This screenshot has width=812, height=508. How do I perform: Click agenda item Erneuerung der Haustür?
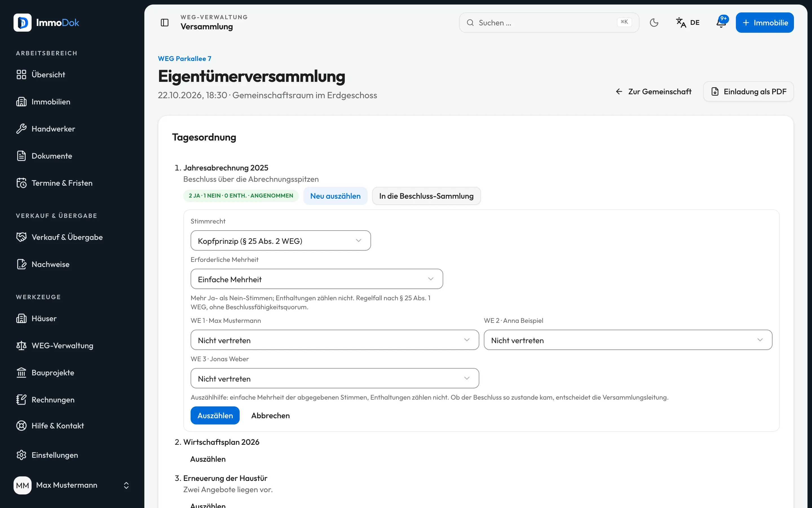coord(225,478)
